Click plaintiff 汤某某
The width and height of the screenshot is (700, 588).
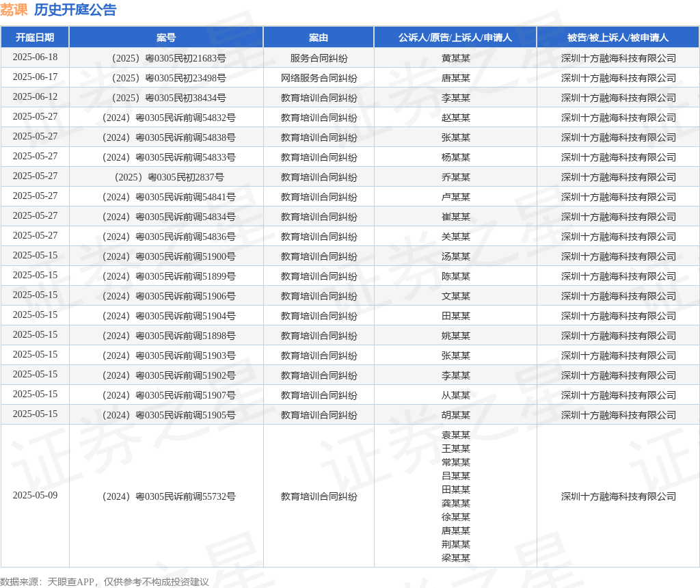click(456, 256)
